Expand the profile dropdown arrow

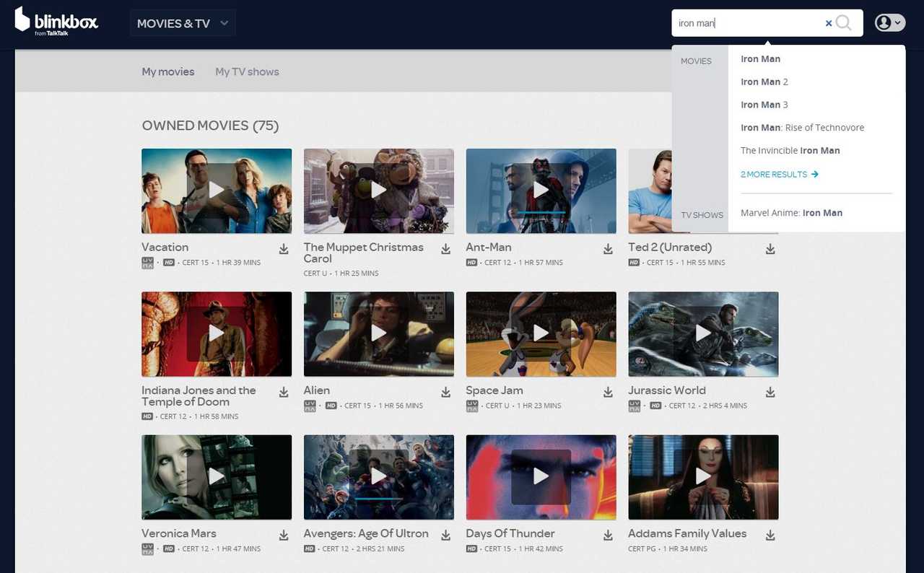897,22
